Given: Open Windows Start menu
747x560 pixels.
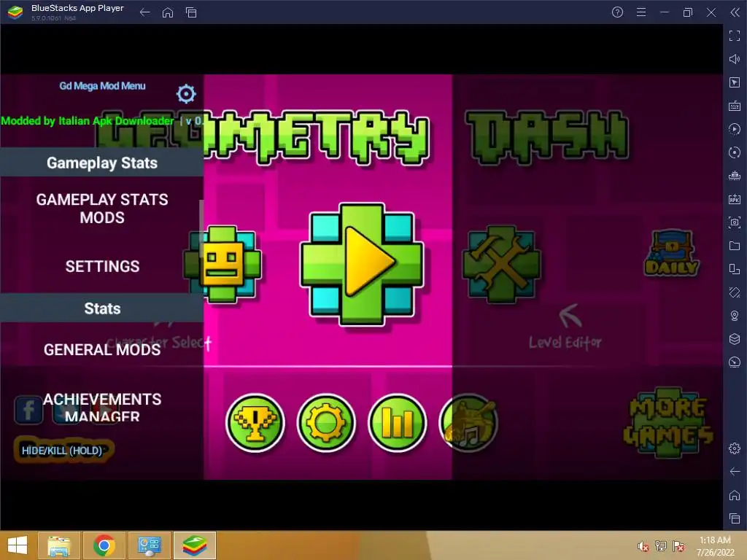Looking at the screenshot, I should (18, 545).
